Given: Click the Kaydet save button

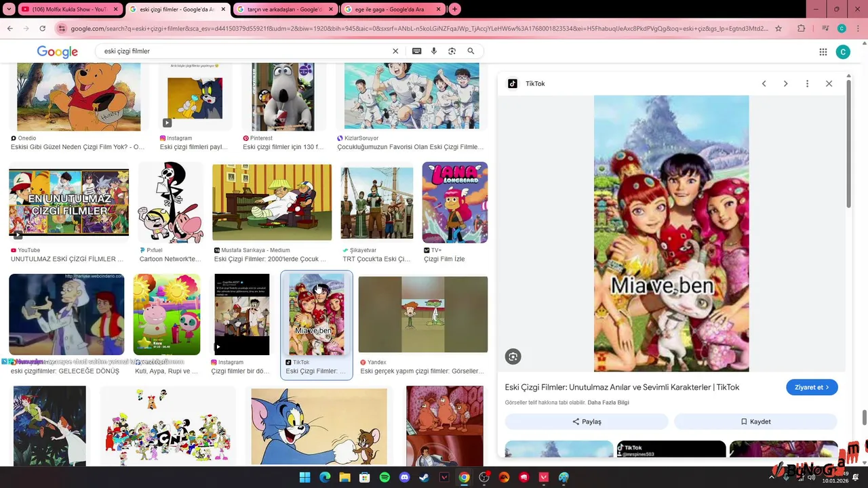Looking at the screenshot, I should point(755,422).
